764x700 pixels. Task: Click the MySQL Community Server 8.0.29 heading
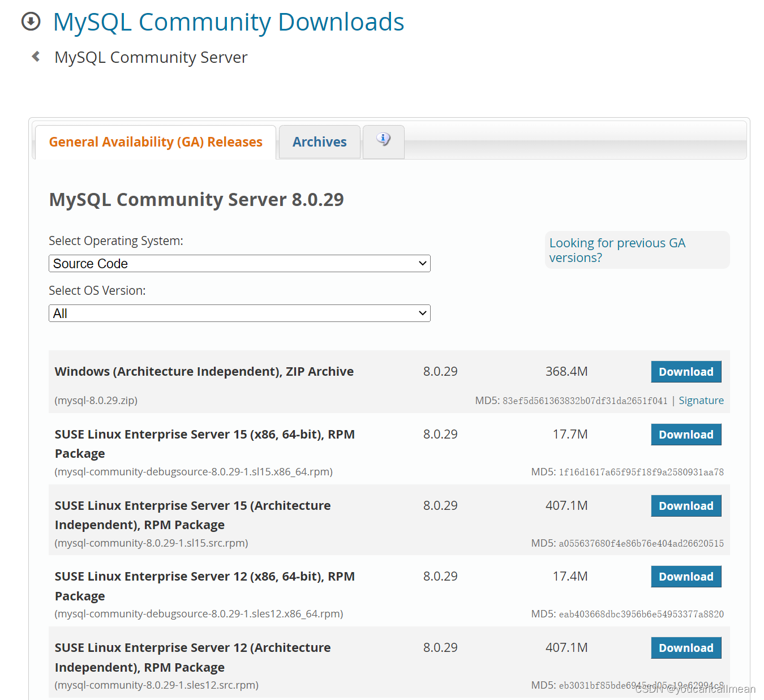pos(196,200)
